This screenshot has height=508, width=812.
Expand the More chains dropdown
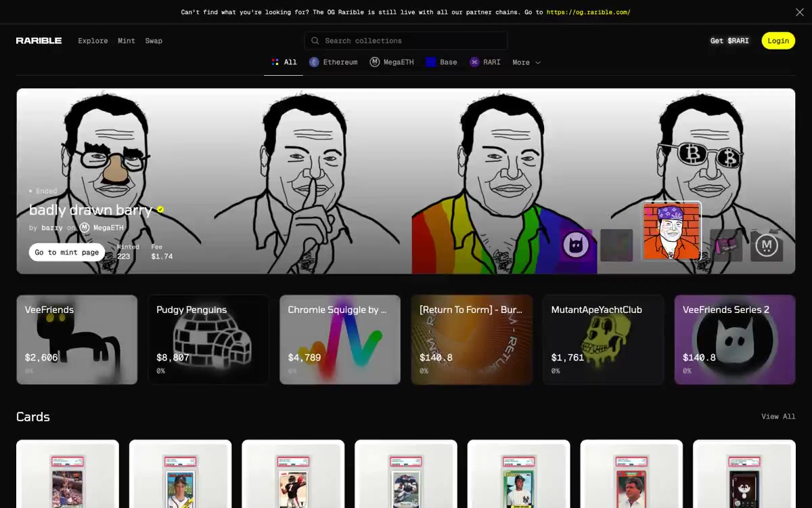tap(526, 62)
